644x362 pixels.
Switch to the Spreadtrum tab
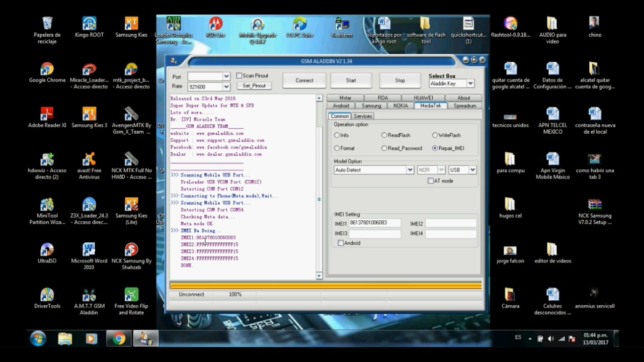point(465,106)
